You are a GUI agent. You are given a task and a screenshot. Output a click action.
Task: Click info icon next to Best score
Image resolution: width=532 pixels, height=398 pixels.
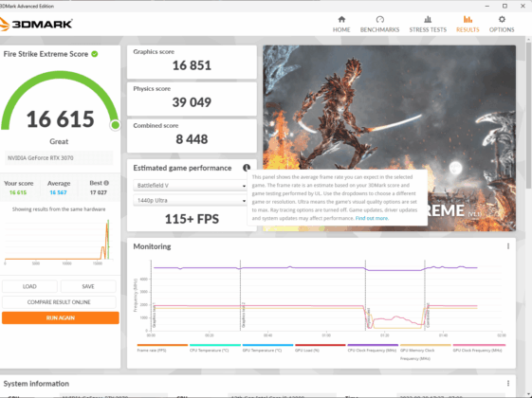pyautogui.click(x=106, y=183)
